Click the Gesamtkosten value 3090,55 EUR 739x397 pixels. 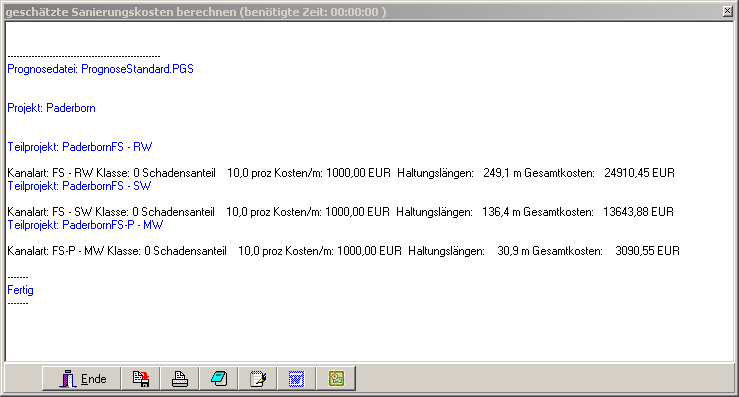coord(647,251)
